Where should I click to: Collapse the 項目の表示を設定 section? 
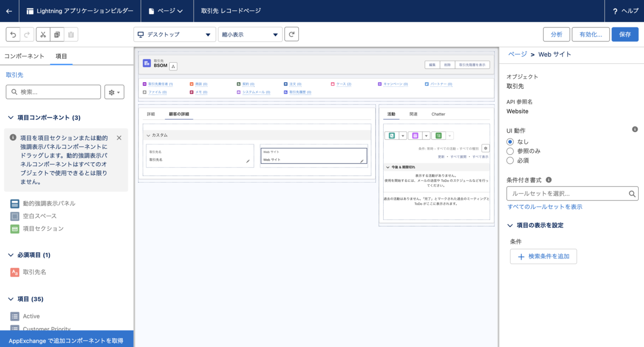point(510,226)
